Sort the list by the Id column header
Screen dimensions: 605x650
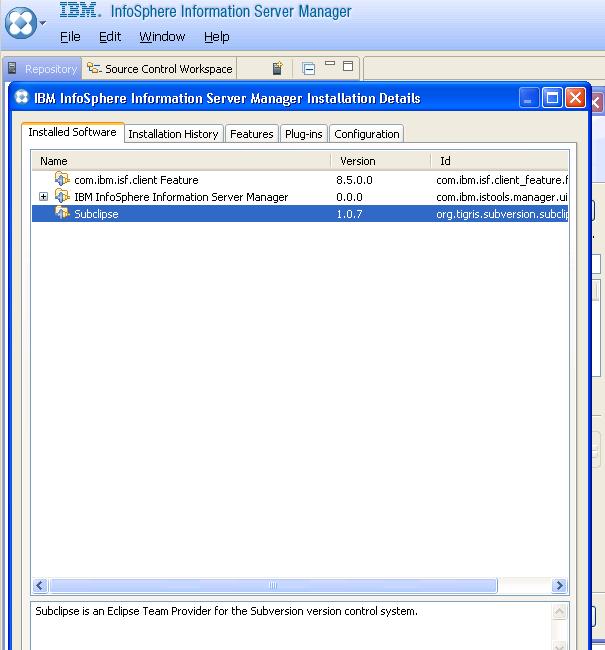(x=500, y=161)
